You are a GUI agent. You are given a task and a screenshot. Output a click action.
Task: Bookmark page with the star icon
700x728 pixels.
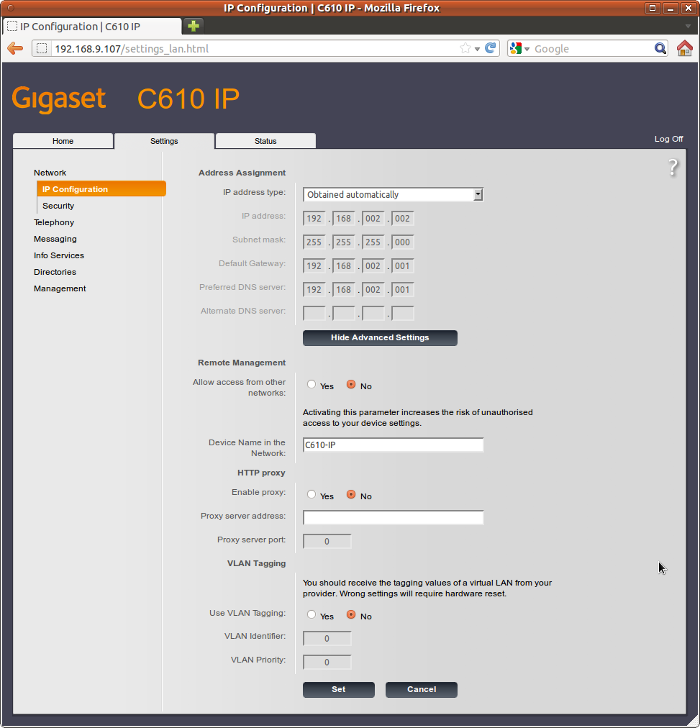[465, 48]
